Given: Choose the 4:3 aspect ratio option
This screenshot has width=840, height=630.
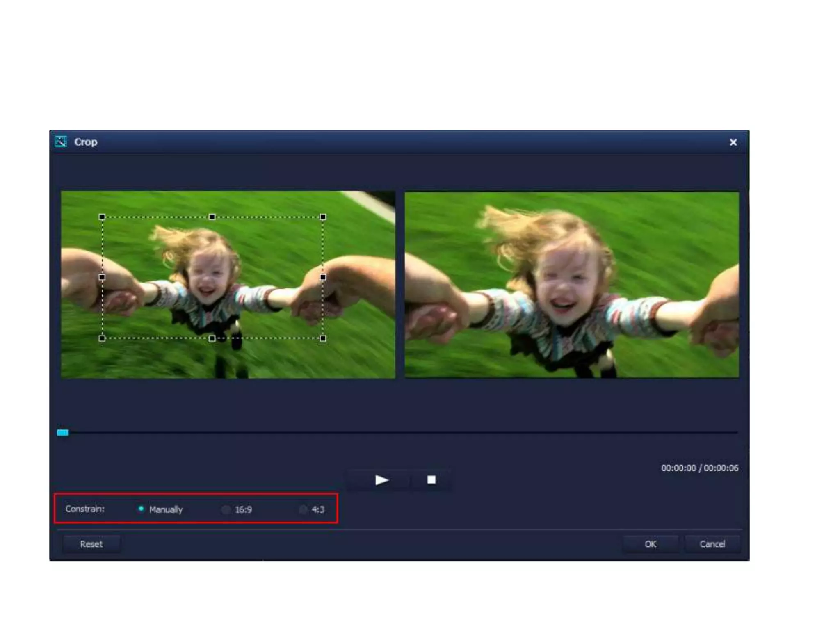Looking at the screenshot, I should [303, 509].
